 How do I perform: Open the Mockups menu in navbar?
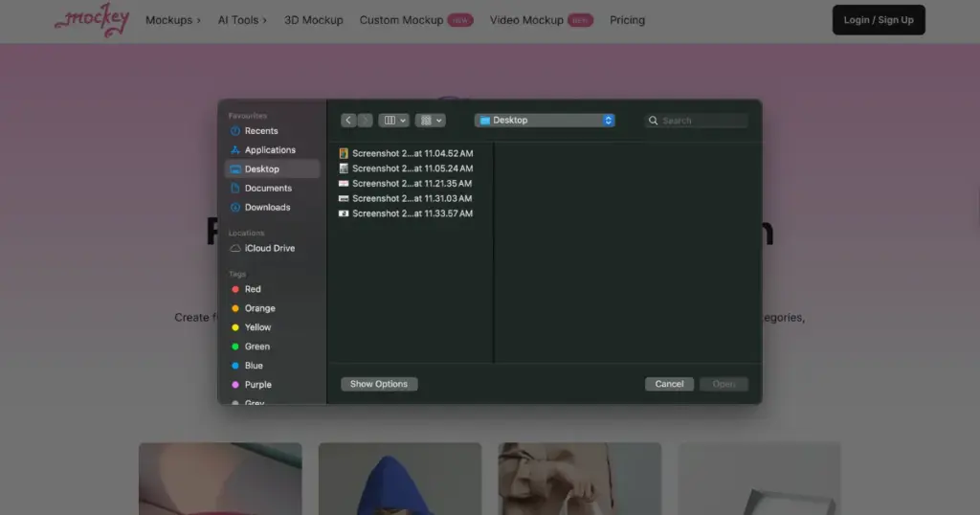tap(172, 20)
